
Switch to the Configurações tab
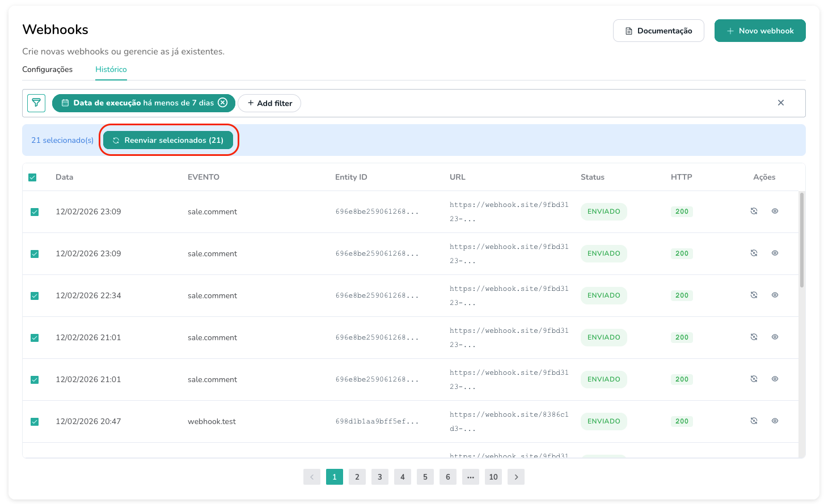(x=47, y=69)
